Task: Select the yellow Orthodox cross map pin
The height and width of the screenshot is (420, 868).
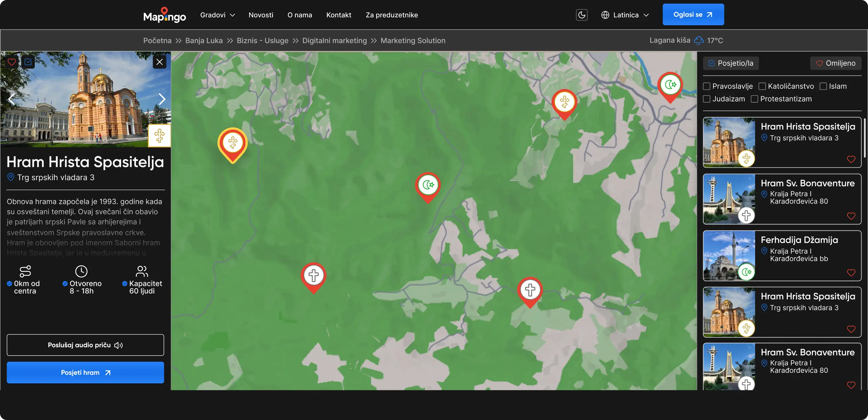Action: pos(232,143)
